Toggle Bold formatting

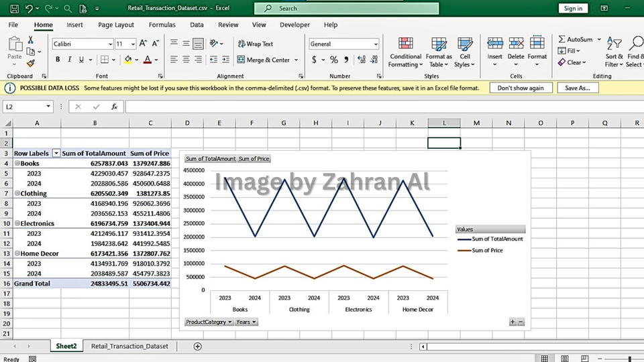coord(58,60)
